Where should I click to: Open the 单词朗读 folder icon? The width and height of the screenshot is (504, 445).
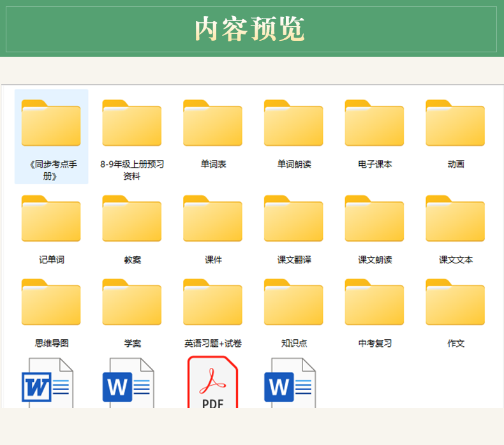tap(293, 123)
